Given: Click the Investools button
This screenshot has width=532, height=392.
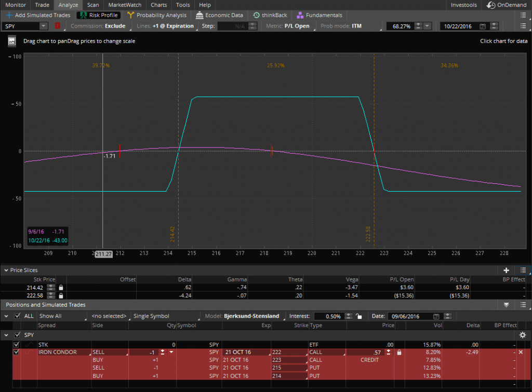Looking at the screenshot, I should click(x=463, y=5).
